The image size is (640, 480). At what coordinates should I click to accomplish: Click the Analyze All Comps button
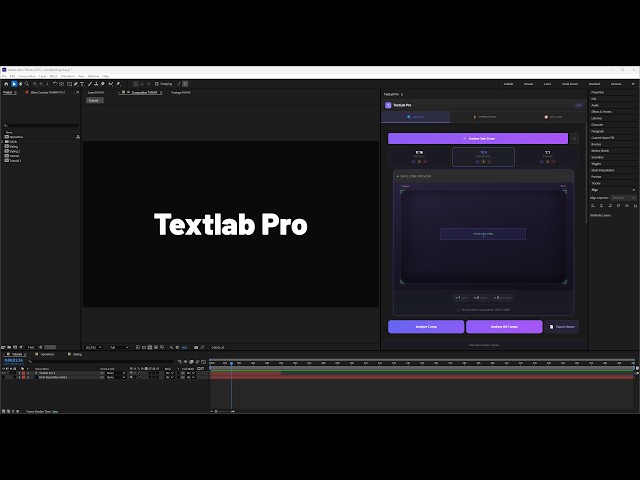[x=504, y=327]
